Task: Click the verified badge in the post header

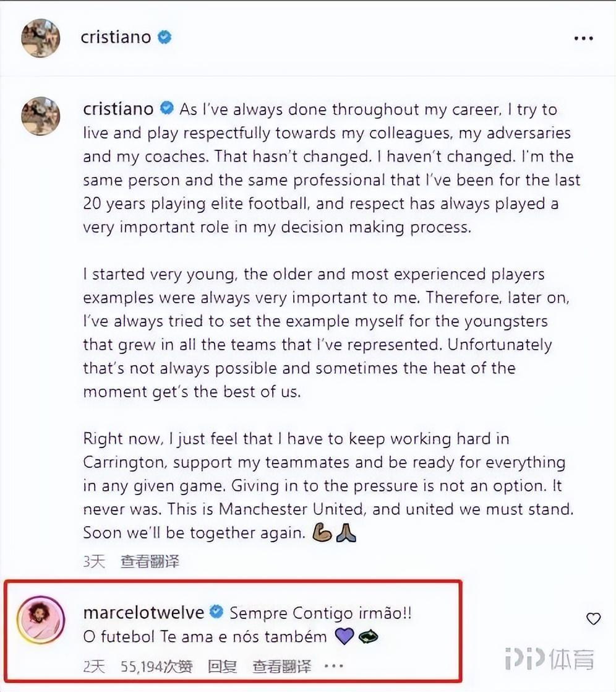Action: coord(165,37)
